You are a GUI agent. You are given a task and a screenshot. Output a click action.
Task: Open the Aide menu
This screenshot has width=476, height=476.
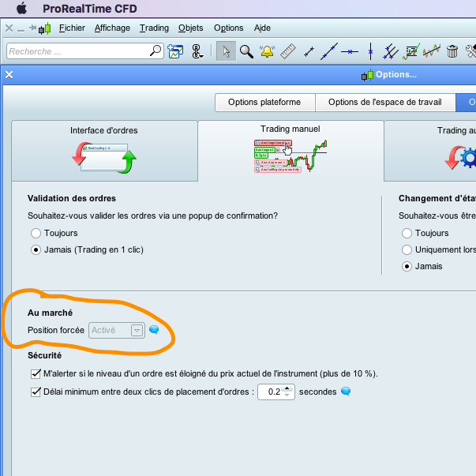pos(262,28)
